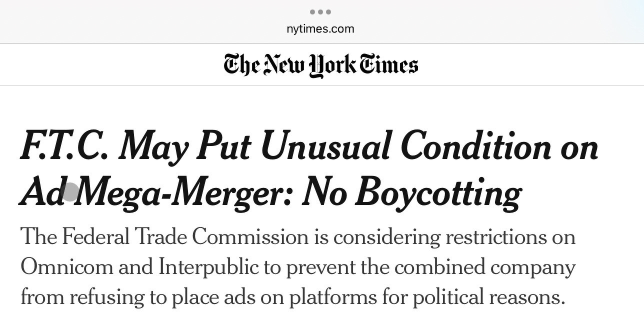
Task: Click the gray circular touch indicator
Action: tap(70, 192)
